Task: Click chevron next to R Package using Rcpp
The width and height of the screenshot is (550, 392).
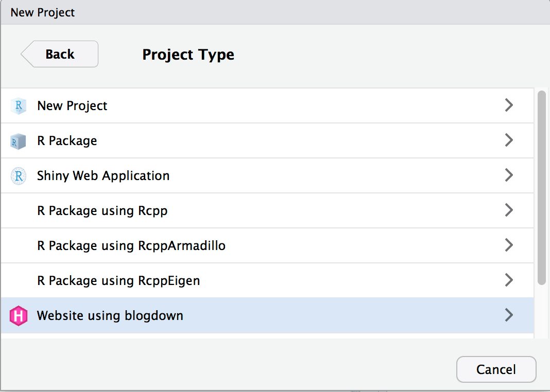Action: coord(509,210)
